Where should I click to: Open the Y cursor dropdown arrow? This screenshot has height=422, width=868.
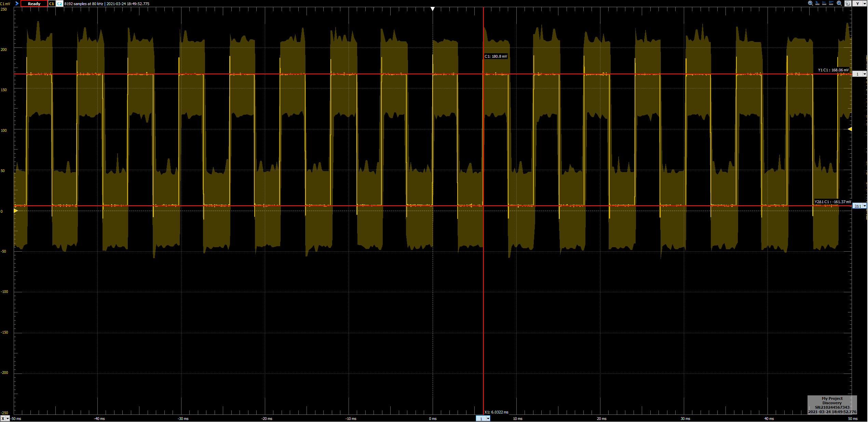[865, 3]
